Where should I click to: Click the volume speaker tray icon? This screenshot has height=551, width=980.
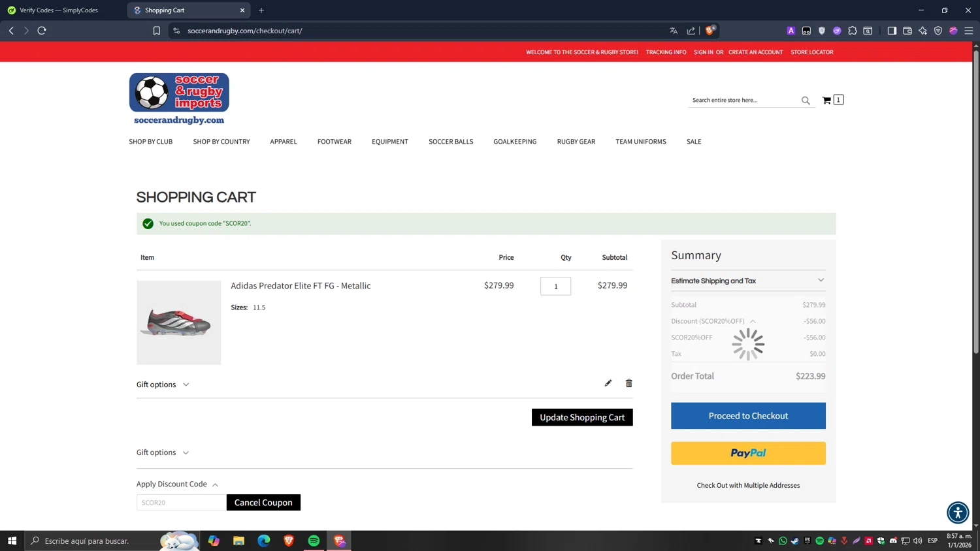(918, 541)
